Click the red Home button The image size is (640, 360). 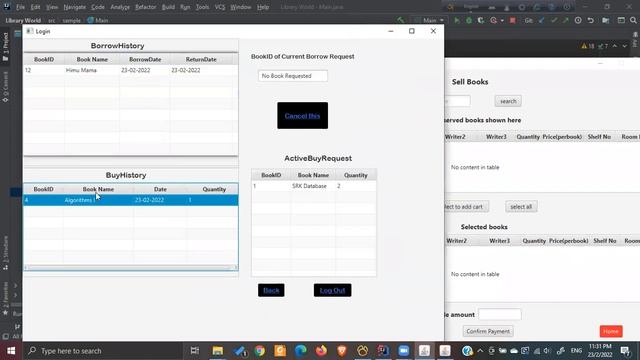click(x=611, y=331)
